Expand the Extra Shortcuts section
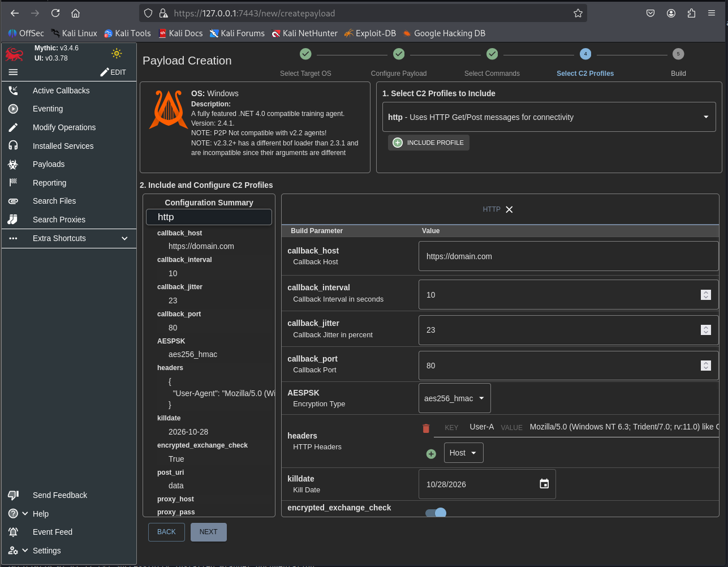728x567 pixels. click(x=124, y=238)
